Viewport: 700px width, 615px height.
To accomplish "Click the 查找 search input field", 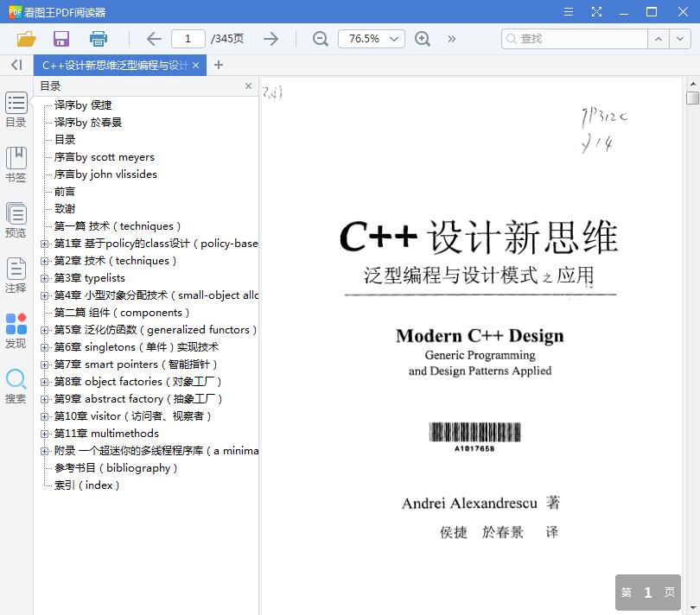I will (x=575, y=39).
